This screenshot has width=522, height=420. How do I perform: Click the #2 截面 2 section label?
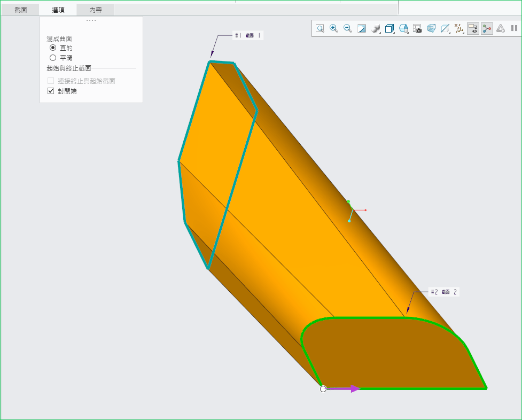coord(443,292)
